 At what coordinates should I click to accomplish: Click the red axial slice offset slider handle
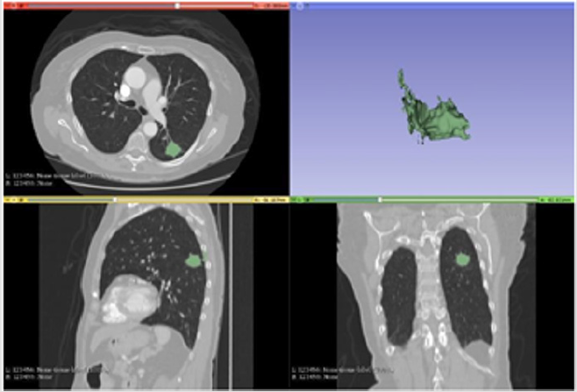(177, 6)
